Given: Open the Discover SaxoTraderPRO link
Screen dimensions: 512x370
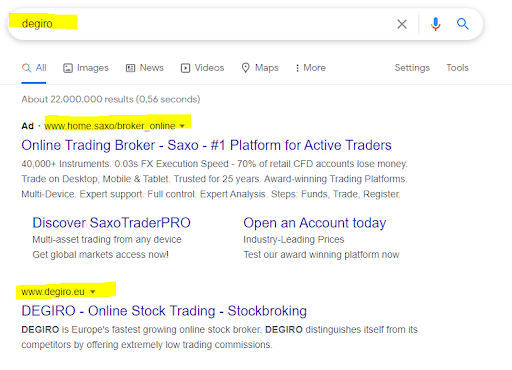Looking at the screenshot, I should coord(111,223).
